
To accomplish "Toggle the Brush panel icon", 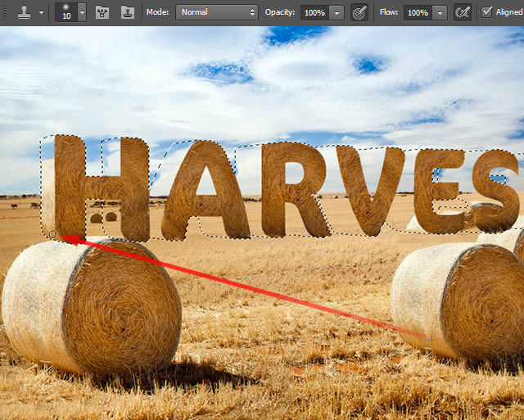I will pos(102,13).
